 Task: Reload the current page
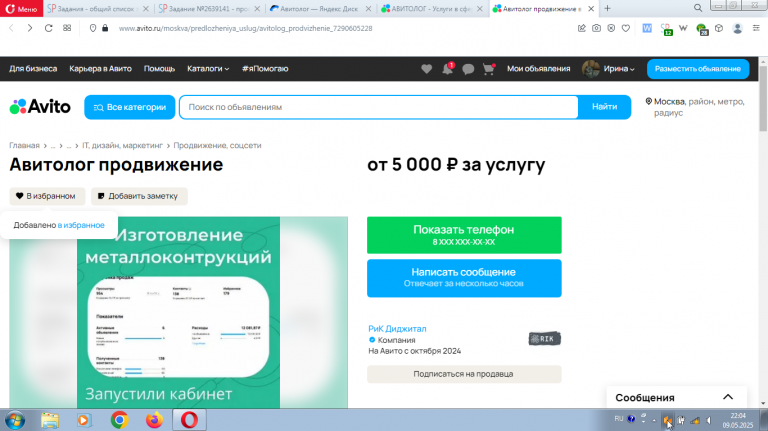(48, 28)
